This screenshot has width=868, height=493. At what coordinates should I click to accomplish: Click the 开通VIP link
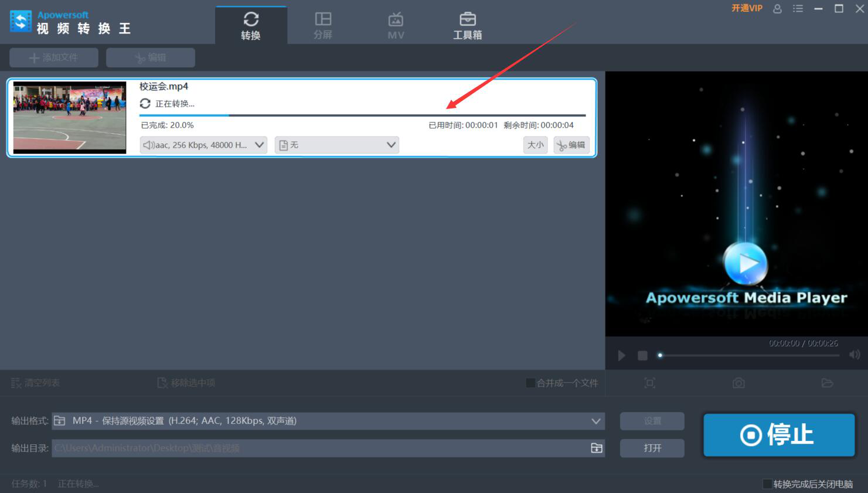pos(747,8)
